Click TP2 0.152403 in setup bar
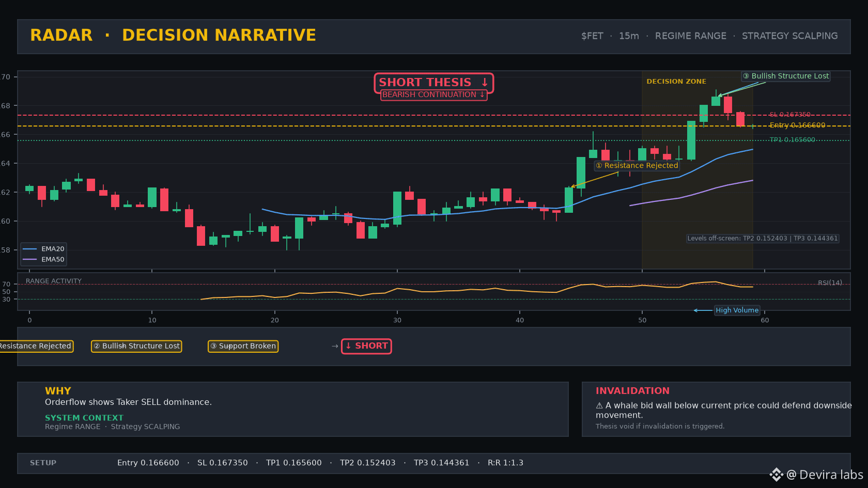868x488 pixels. [367, 463]
